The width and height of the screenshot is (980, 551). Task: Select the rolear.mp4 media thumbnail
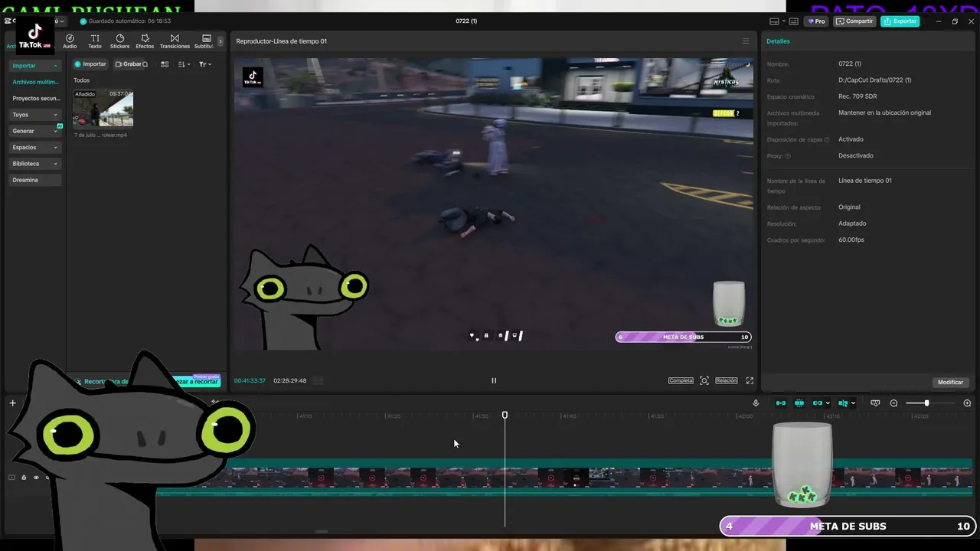[x=103, y=108]
